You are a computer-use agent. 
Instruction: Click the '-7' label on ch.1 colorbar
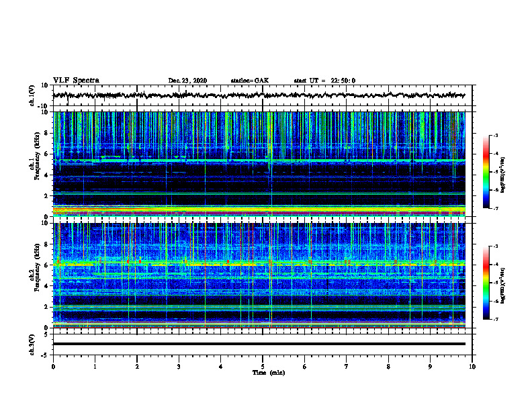[495, 209]
